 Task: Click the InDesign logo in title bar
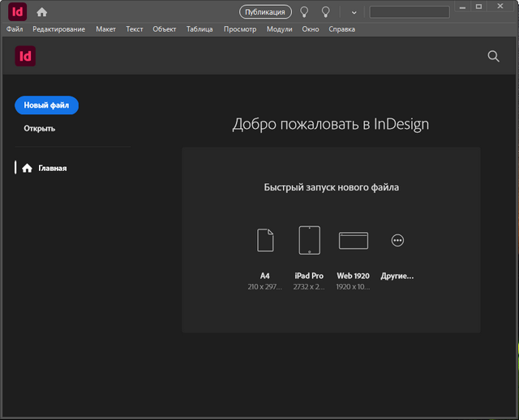(17, 12)
